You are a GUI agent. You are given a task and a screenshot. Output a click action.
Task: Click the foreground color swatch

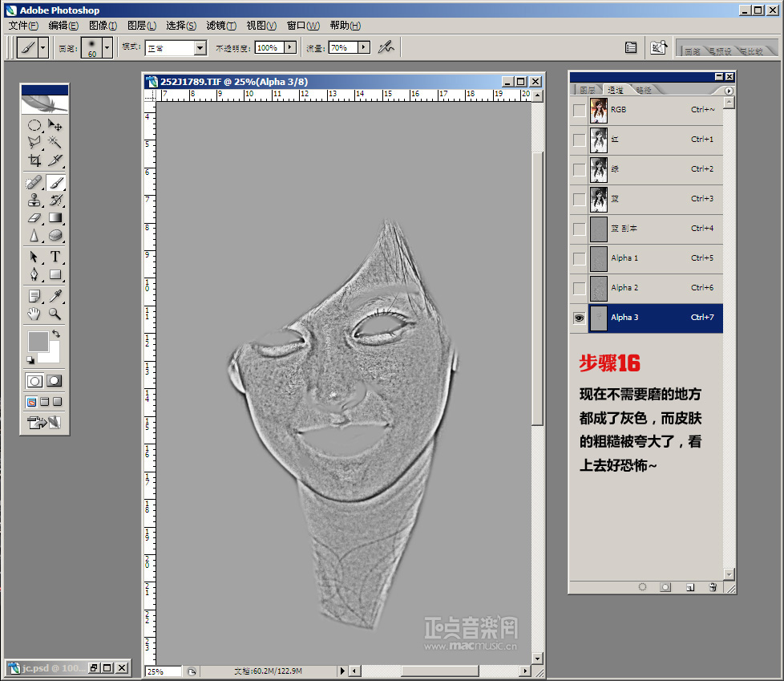point(38,341)
